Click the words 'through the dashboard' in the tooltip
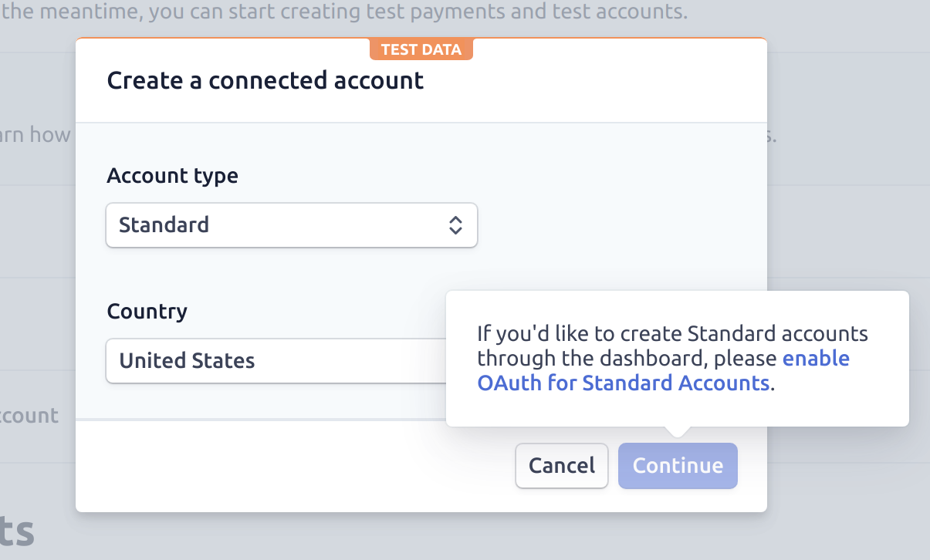Image resolution: width=930 pixels, height=560 pixels. [x=592, y=359]
